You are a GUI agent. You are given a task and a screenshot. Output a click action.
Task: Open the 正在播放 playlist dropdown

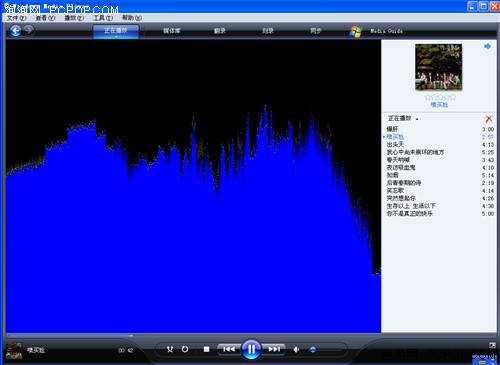[x=417, y=119]
